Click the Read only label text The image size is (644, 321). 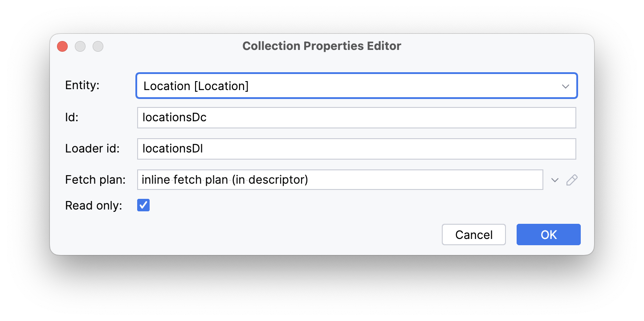tap(93, 205)
